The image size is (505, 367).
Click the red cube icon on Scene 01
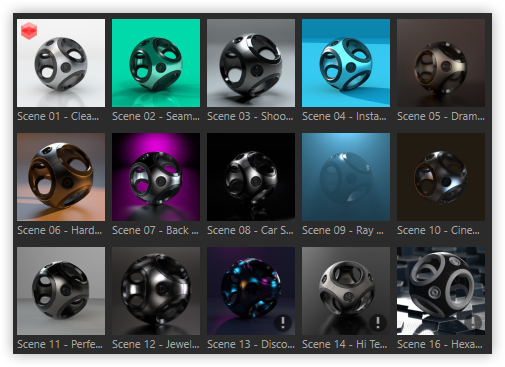coord(29,31)
